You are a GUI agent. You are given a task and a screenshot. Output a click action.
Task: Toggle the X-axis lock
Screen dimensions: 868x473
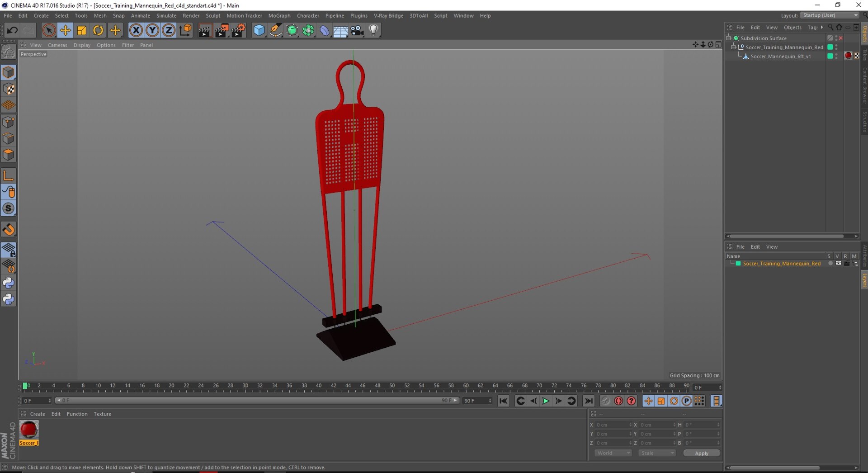click(136, 30)
